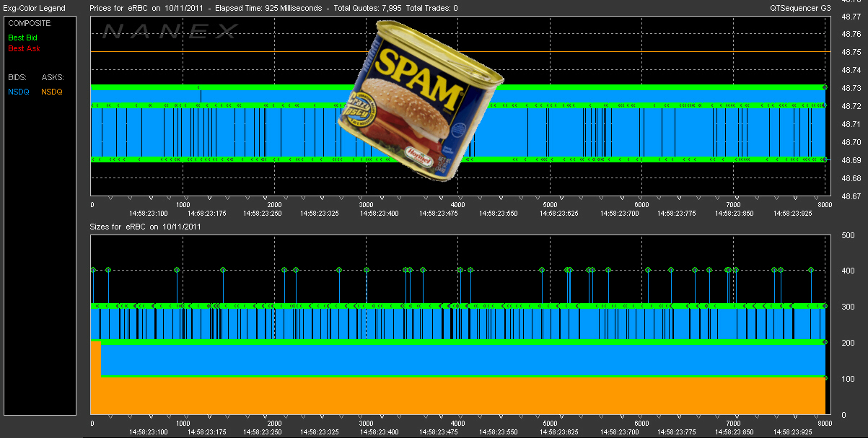The width and height of the screenshot is (868, 438).
Task: Click timestamp 14:58:23:100 under the prices chart
Action: 149,214
